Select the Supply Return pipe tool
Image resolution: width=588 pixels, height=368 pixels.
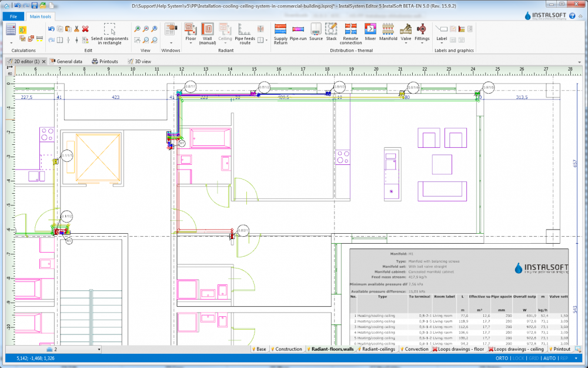point(280,32)
